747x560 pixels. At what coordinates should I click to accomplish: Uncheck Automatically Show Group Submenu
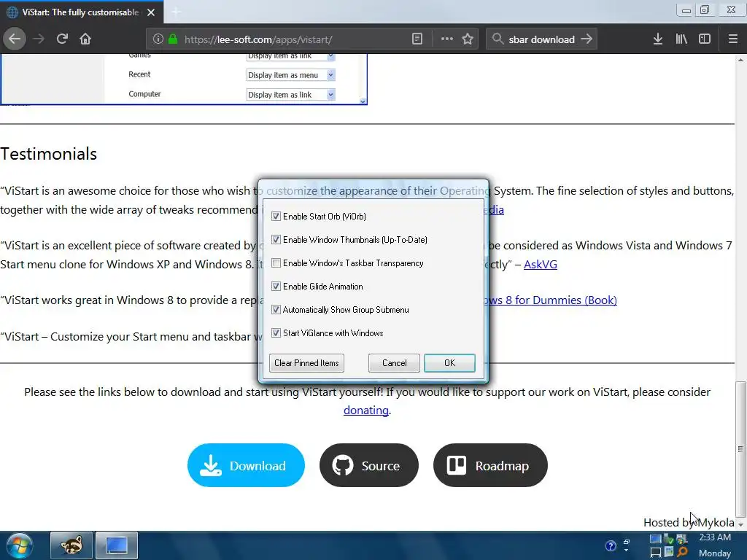pos(276,309)
